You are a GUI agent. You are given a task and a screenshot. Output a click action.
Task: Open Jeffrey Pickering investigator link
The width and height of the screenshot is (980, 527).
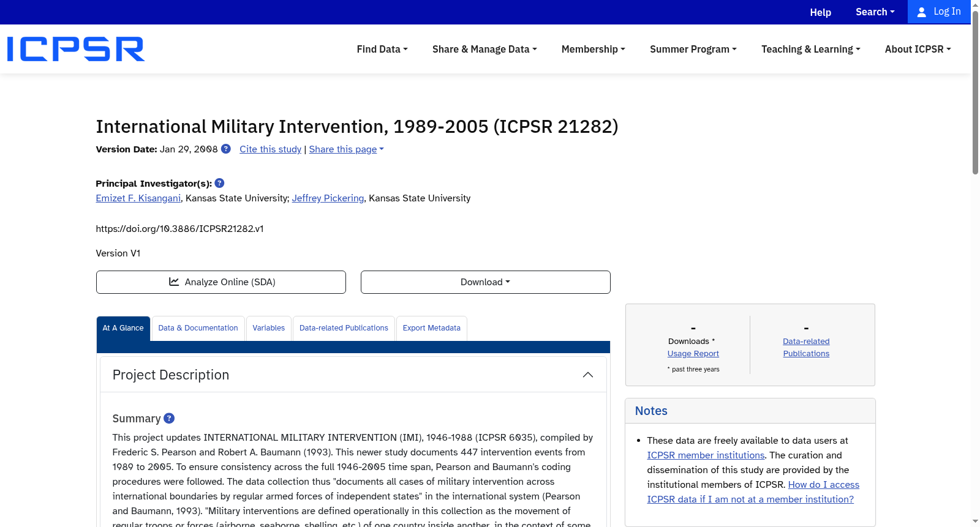[328, 198]
